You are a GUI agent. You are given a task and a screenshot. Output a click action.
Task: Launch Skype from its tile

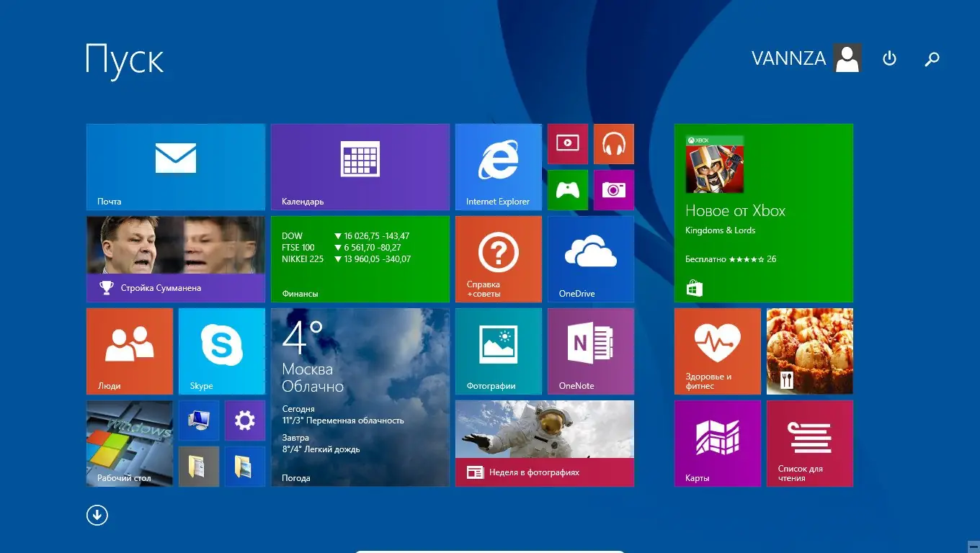(x=221, y=351)
